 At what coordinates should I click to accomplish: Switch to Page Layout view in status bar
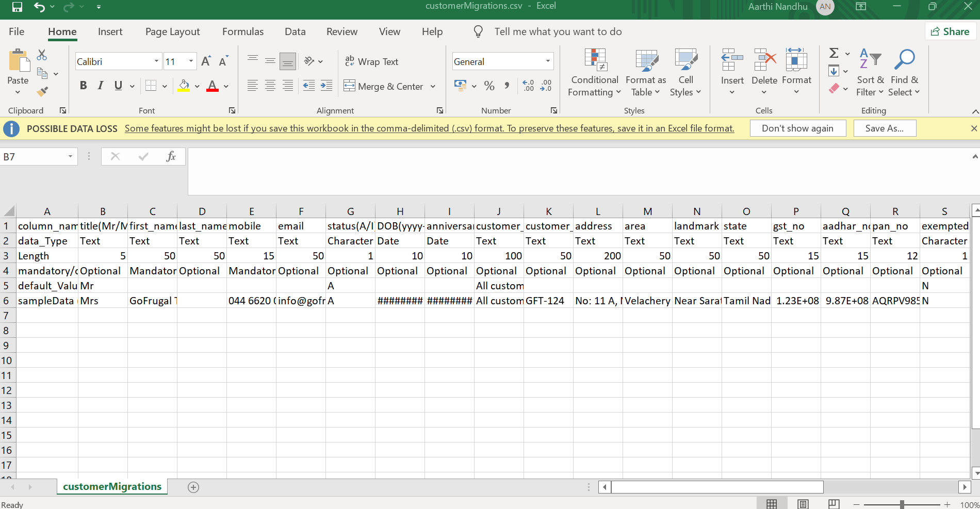pos(803,504)
